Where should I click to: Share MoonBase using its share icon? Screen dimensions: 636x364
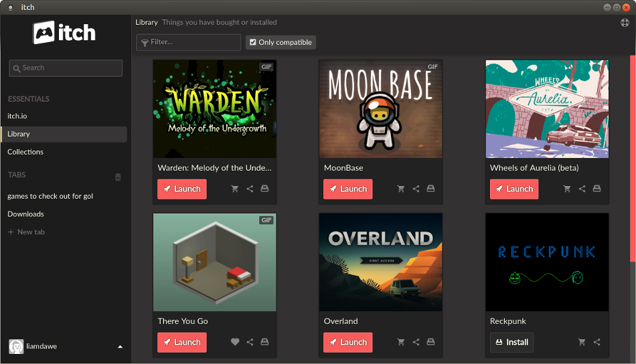coord(416,189)
